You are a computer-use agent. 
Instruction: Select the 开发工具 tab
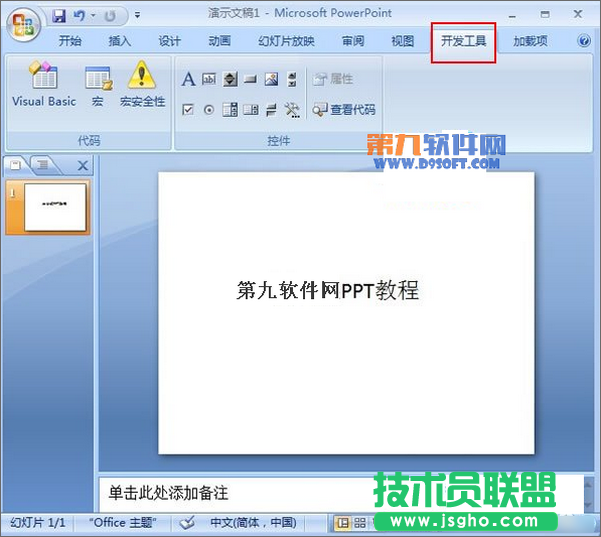[x=463, y=41]
